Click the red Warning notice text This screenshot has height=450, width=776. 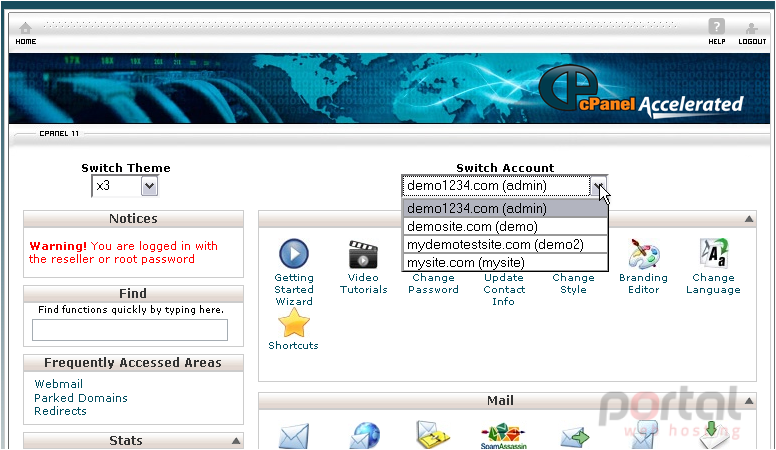click(x=123, y=252)
